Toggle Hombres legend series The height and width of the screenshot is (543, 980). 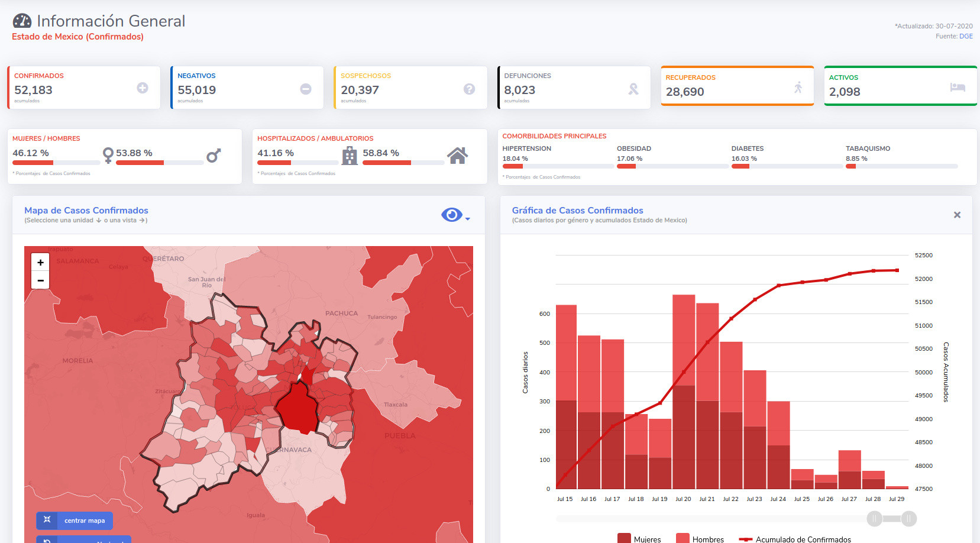tap(700, 539)
